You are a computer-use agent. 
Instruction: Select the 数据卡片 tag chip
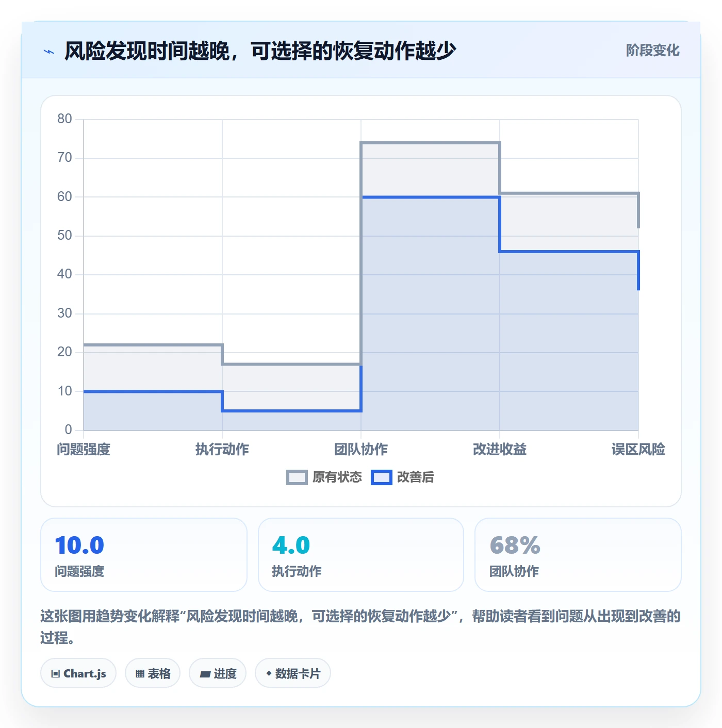[293, 673]
